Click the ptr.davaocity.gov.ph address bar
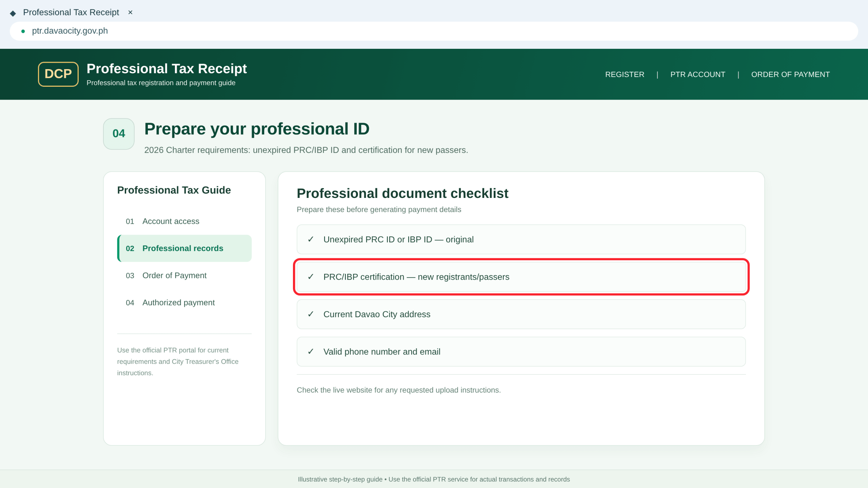This screenshot has height=488, width=868. click(434, 31)
